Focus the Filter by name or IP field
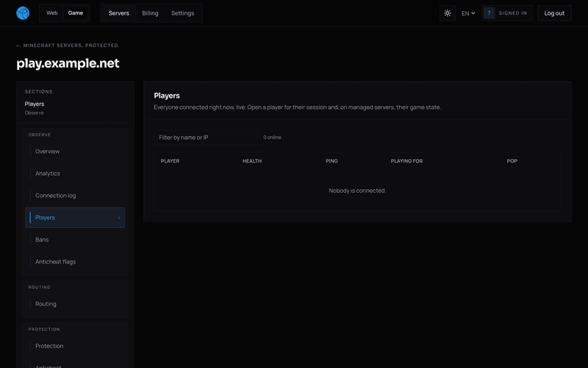588x368 pixels. 206,138
